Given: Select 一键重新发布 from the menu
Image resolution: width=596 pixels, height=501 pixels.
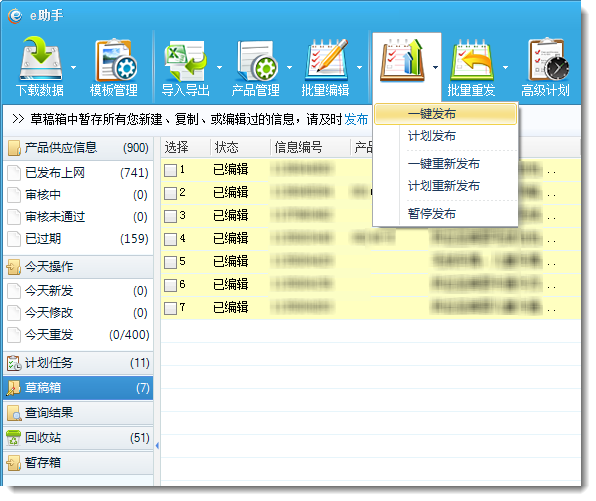Looking at the screenshot, I should 445,164.
